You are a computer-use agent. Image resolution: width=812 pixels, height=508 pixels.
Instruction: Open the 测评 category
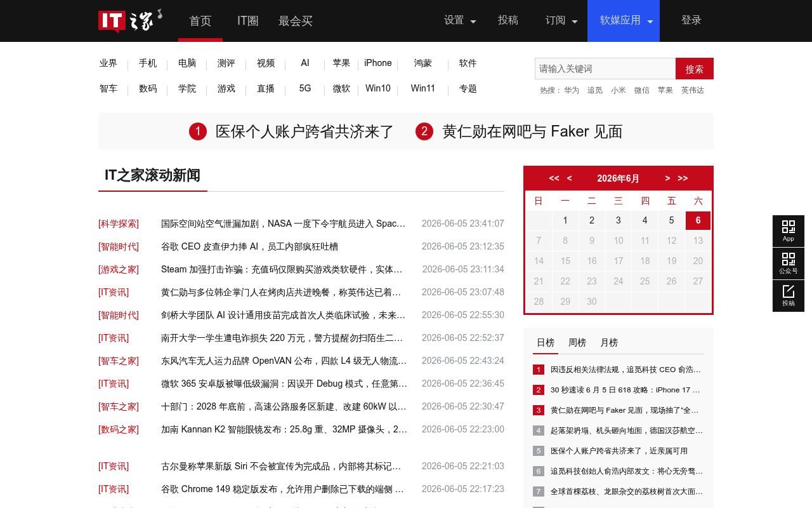[226, 63]
